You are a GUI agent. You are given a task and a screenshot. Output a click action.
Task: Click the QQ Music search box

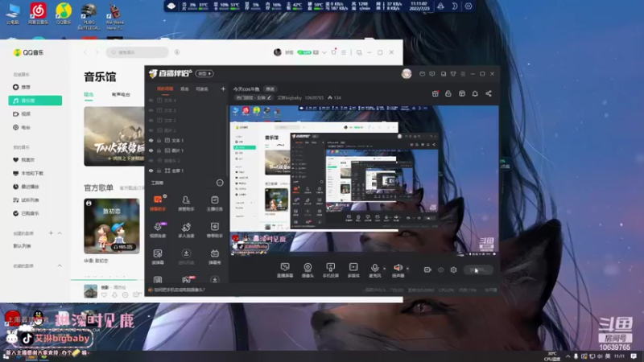(137, 52)
